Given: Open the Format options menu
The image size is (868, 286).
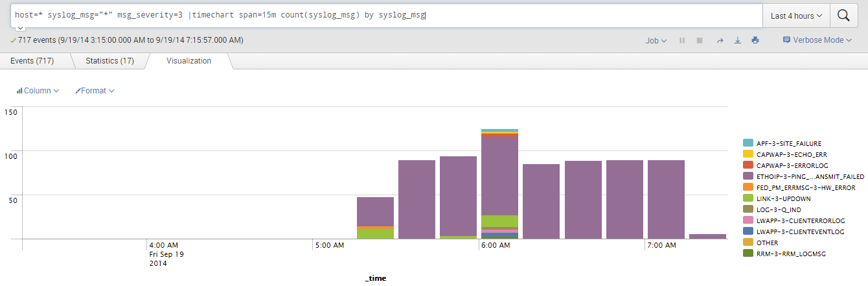Looking at the screenshot, I should 95,91.
